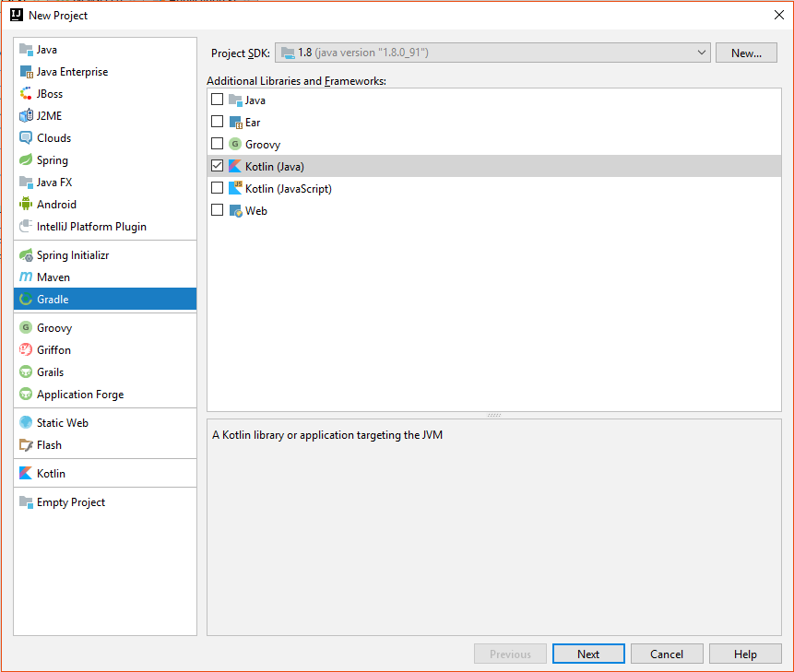The height and width of the screenshot is (672, 794).
Task: Click the red Griffon icon
Action: [x=26, y=349]
